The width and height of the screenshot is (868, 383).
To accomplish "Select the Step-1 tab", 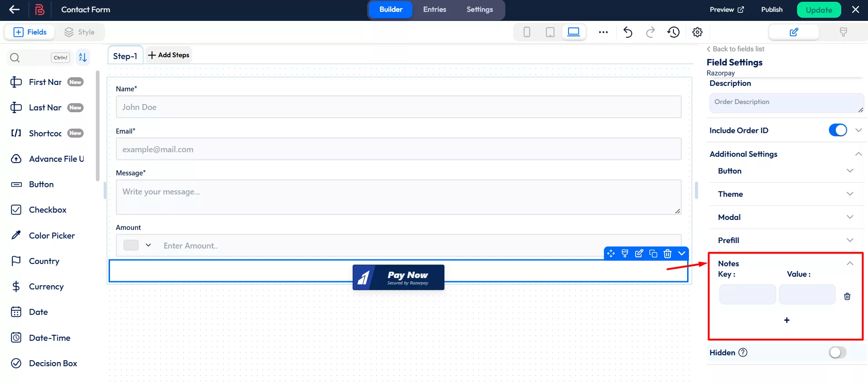I will pos(125,56).
